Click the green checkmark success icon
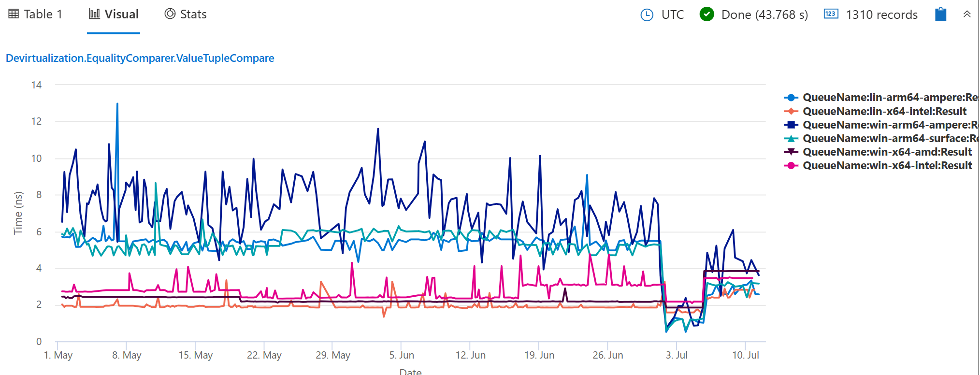The width and height of the screenshot is (980, 375). click(706, 15)
